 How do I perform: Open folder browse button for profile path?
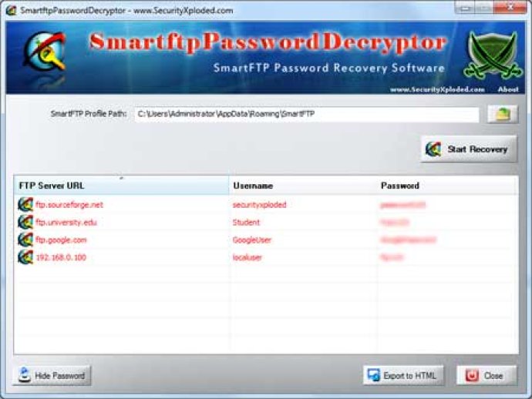[503, 114]
